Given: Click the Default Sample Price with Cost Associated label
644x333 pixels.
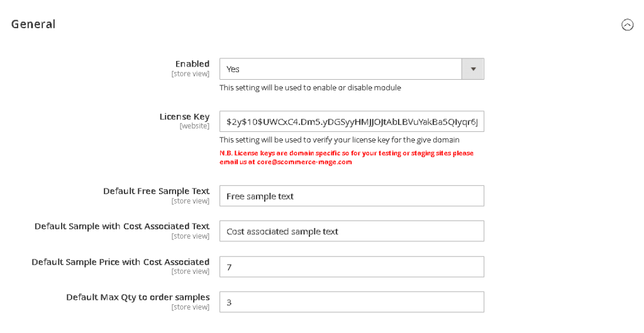Looking at the screenshot, I should pos(121,262).
